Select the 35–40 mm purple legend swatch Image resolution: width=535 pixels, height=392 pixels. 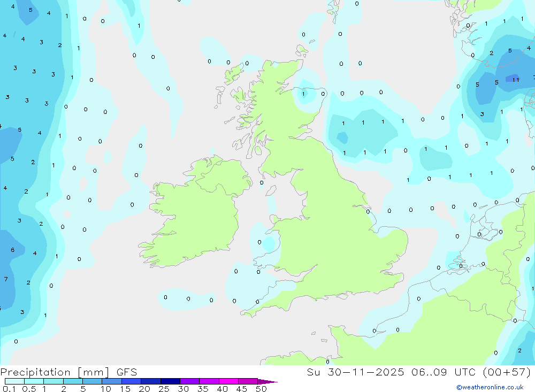pyautogui.click(x=209, y=381)
